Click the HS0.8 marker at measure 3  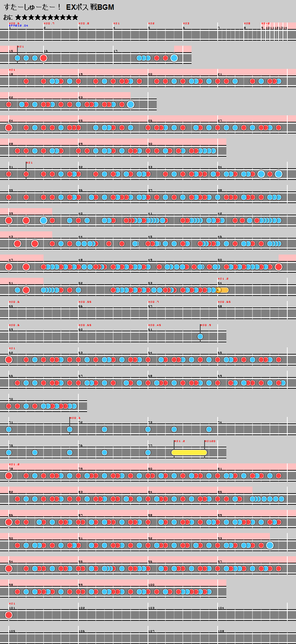[x=84, y=23]
